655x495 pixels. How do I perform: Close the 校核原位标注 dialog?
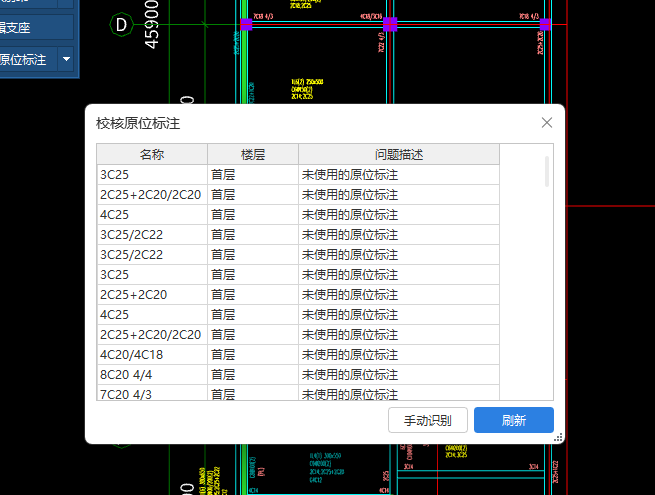click(547, 123)
